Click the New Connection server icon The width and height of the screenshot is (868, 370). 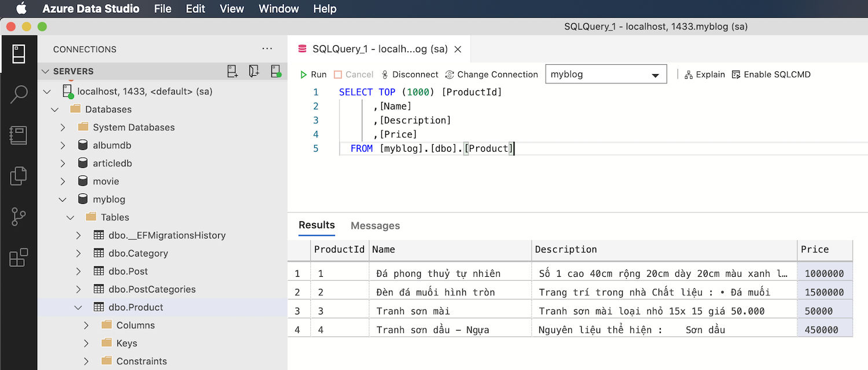(x=232, y=71)
